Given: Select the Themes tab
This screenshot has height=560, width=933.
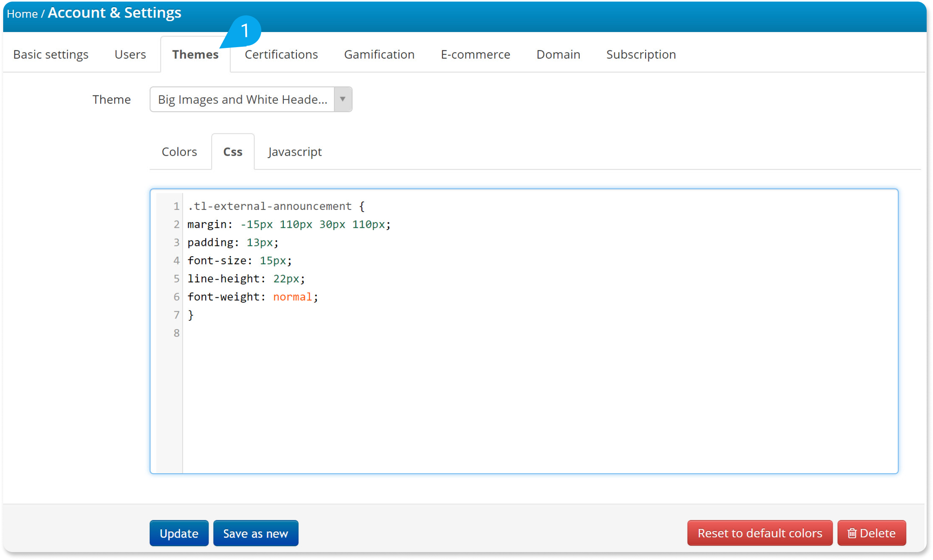Looking at the screenshot, I should (195, 54).
